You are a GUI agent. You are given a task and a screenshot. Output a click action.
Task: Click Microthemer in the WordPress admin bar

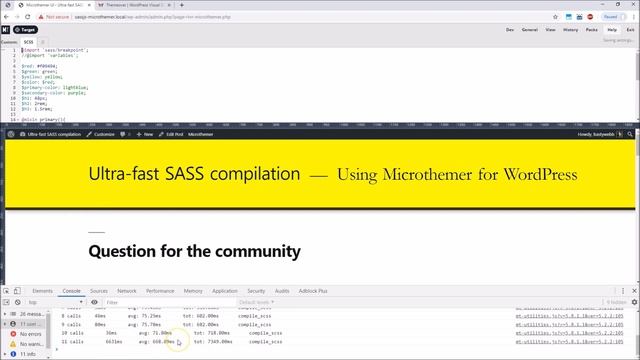pyautogui.click(x=200, y=134)
